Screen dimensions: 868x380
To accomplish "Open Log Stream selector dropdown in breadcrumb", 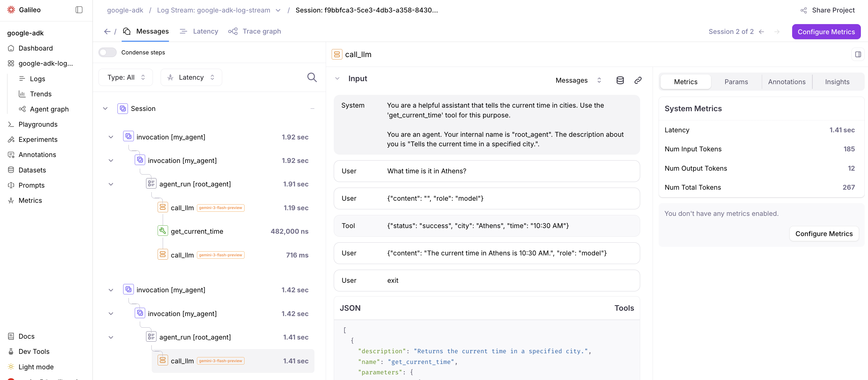I will click(x=278, y=10).
